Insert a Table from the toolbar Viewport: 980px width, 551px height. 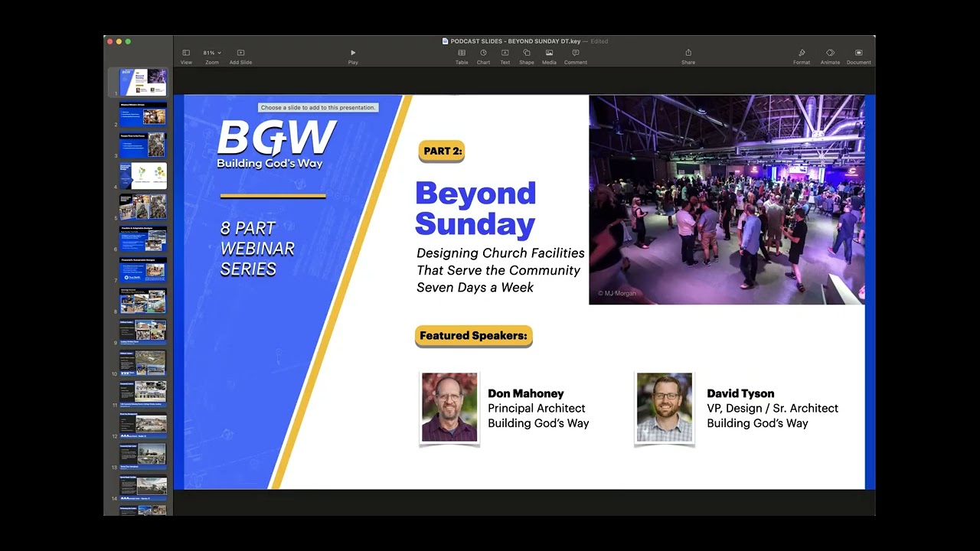point(462,56)
